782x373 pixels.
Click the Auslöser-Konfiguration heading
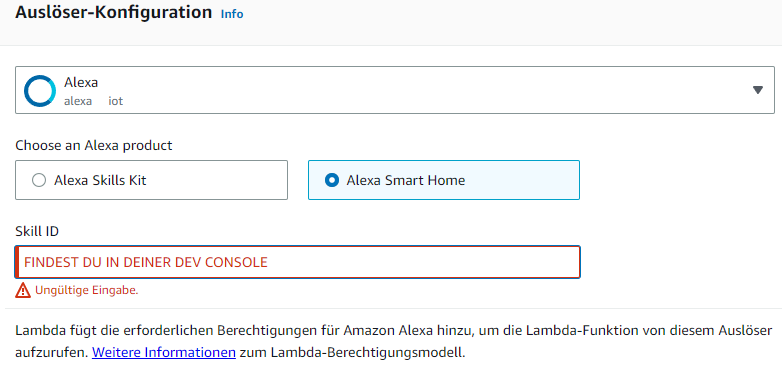[x=114, y=12]
